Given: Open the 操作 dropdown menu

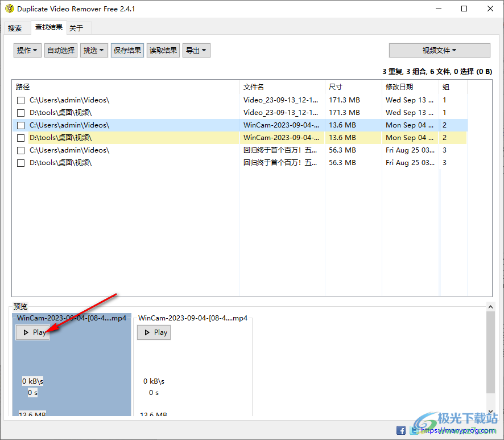Looking at the screenshot, I should point(27,51).
